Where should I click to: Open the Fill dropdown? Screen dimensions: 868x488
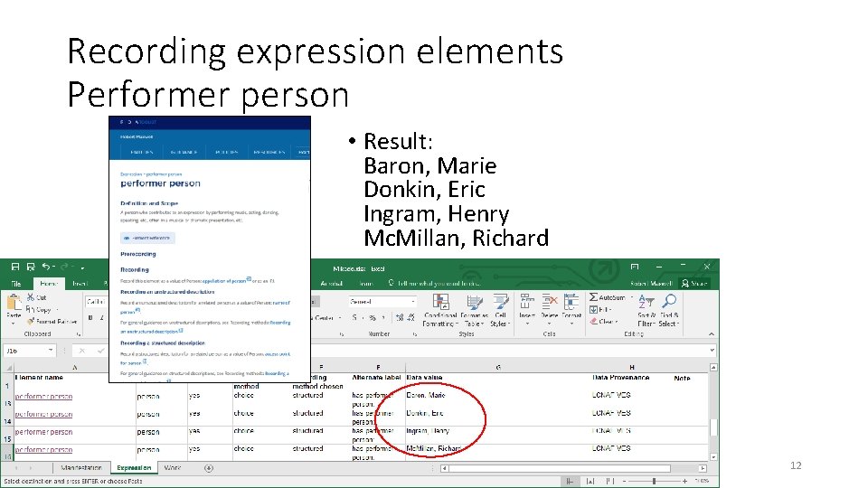click(600, 310)
